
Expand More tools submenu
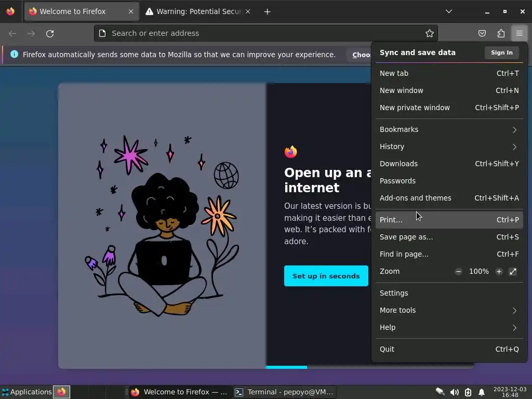[449, 311]
